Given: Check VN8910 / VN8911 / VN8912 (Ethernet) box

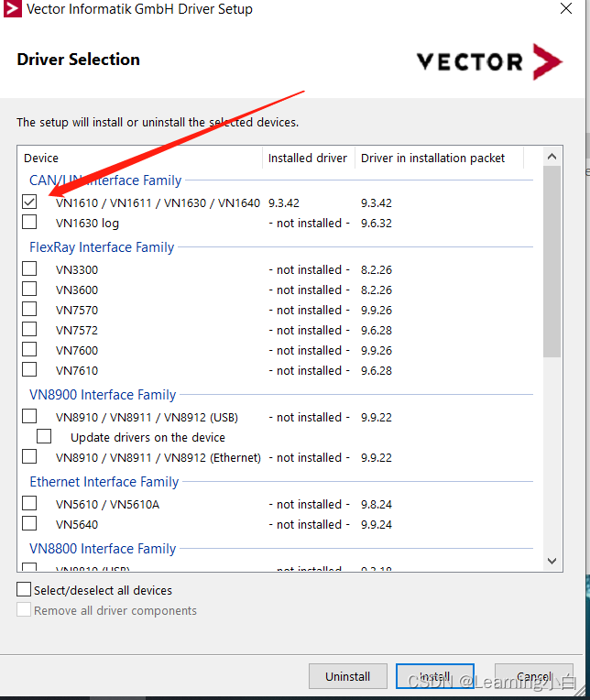Looking at the screenshot, I should click(x=29, y=456).
